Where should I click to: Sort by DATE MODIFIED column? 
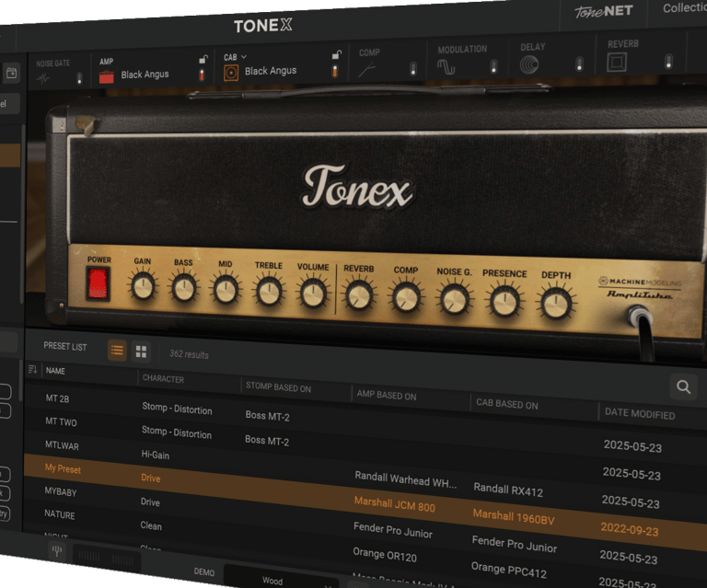coord(640,414)
